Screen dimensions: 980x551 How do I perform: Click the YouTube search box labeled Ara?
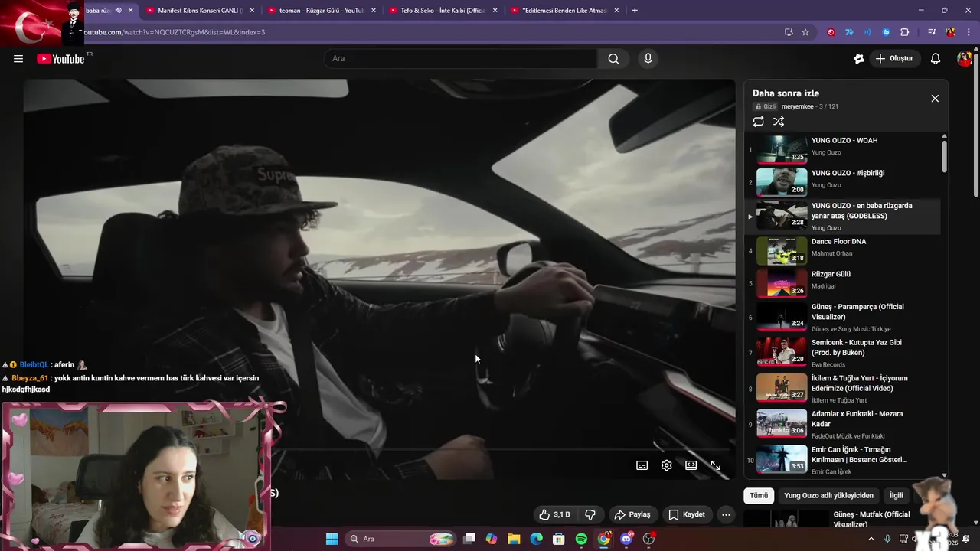[x=460, y=59]
